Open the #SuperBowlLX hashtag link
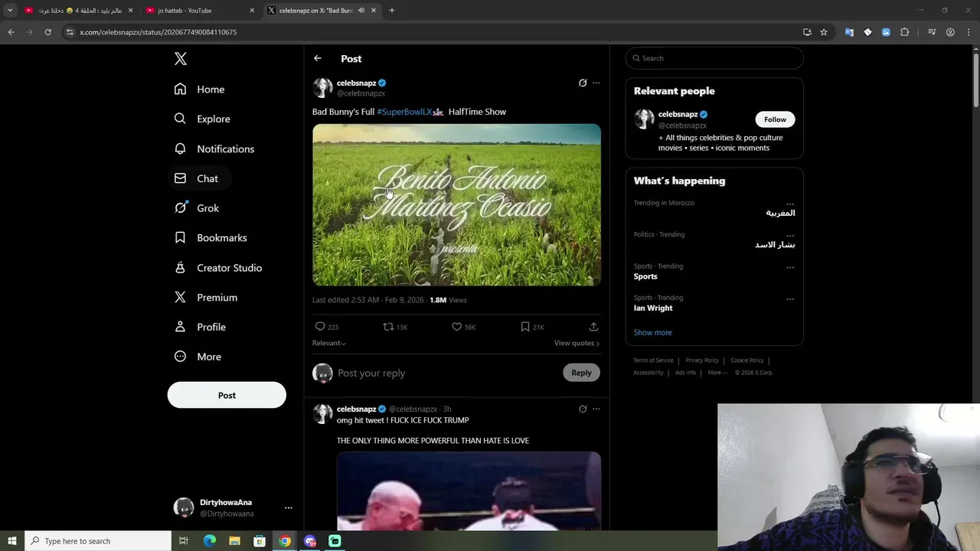Screen dimensions: 980x551 click(404, 112)
